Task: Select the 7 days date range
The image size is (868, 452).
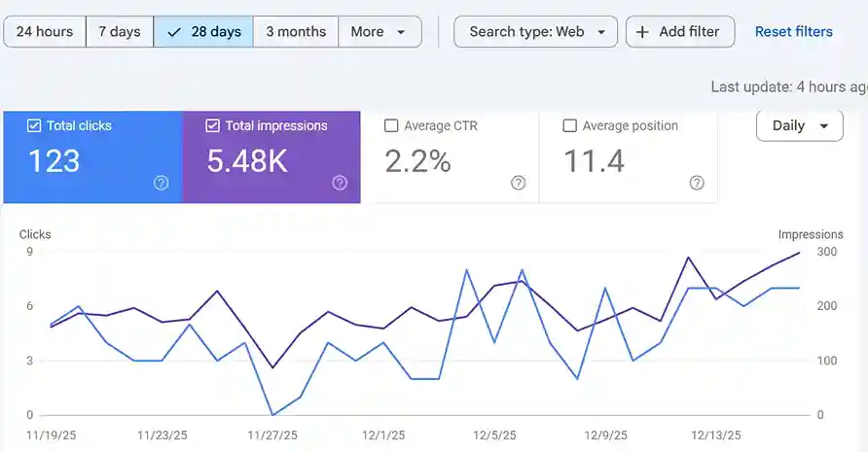Action: [x=120, y=31]
